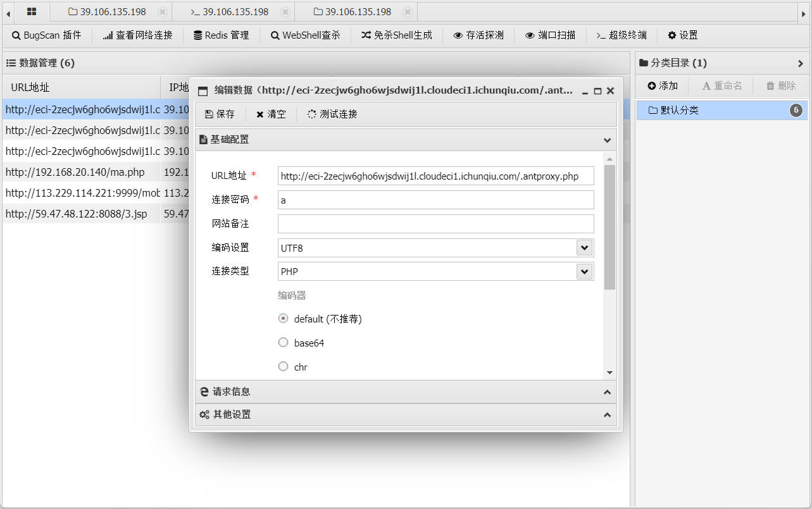Click the 请求信息 browser icon

[x=204, y=392]
